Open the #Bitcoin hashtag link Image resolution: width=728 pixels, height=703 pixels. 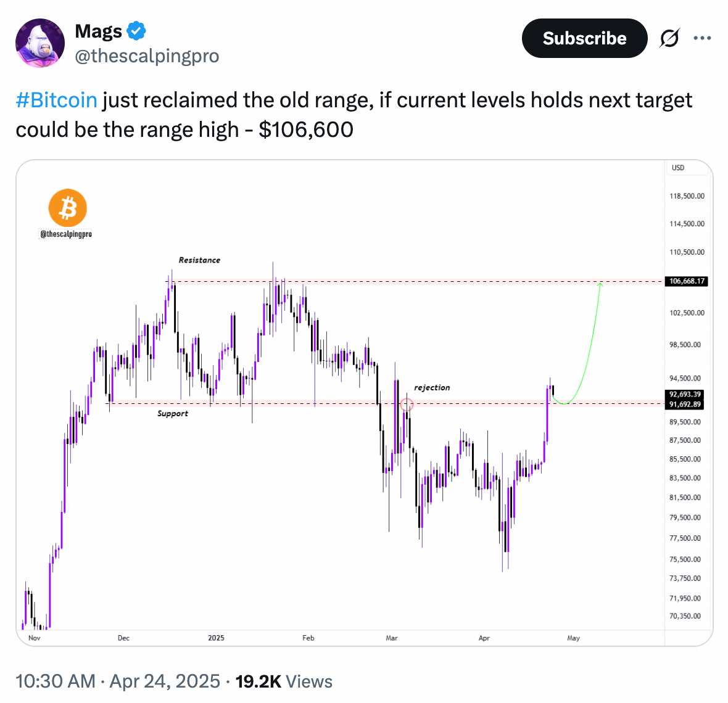point(56,101)
